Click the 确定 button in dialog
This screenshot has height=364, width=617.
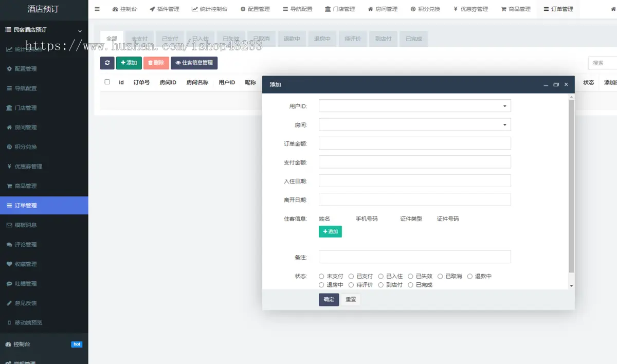(329, 300)
